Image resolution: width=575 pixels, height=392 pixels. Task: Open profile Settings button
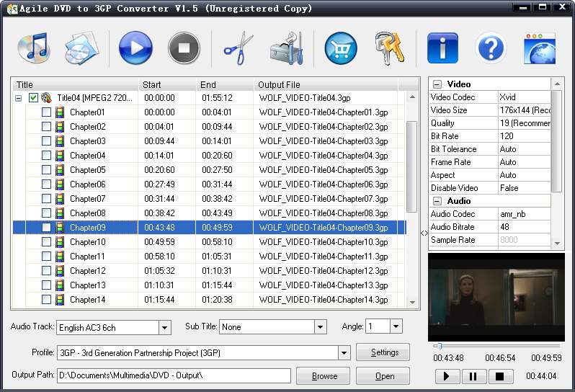pos(383,352)
